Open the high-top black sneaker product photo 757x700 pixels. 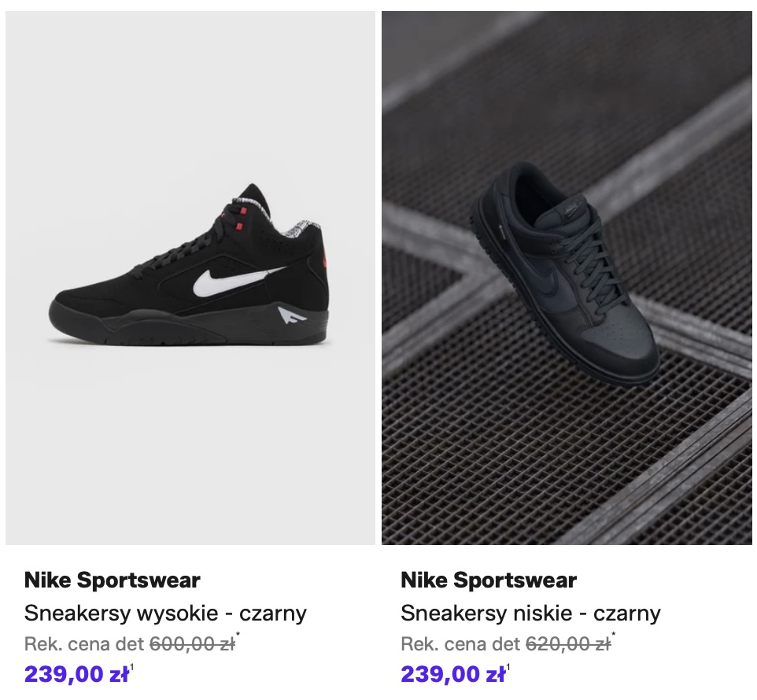190,277
